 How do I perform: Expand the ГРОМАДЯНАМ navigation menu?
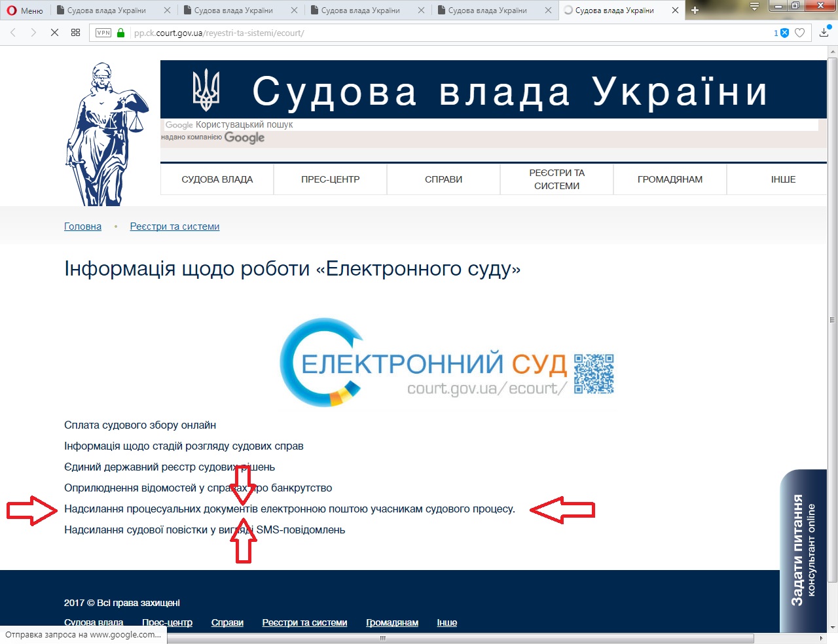(670, 179)
